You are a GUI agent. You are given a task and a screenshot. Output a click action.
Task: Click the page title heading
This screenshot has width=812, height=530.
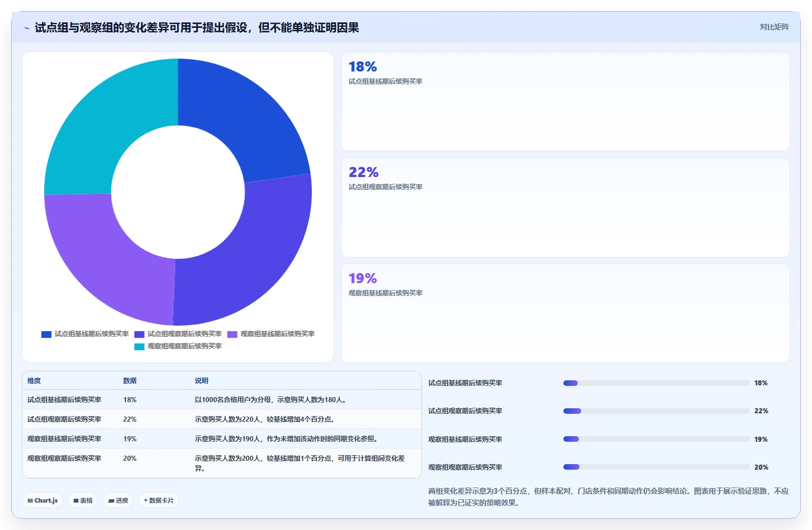[197, 28]
